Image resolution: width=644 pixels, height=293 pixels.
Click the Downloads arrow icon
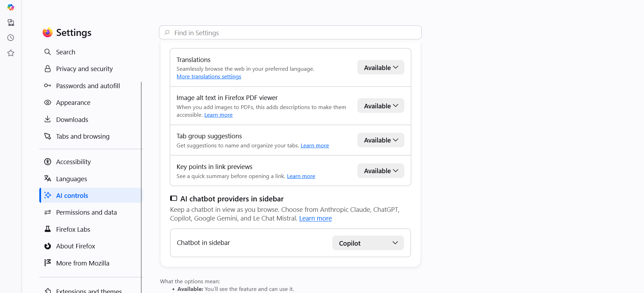pos(48,119)
